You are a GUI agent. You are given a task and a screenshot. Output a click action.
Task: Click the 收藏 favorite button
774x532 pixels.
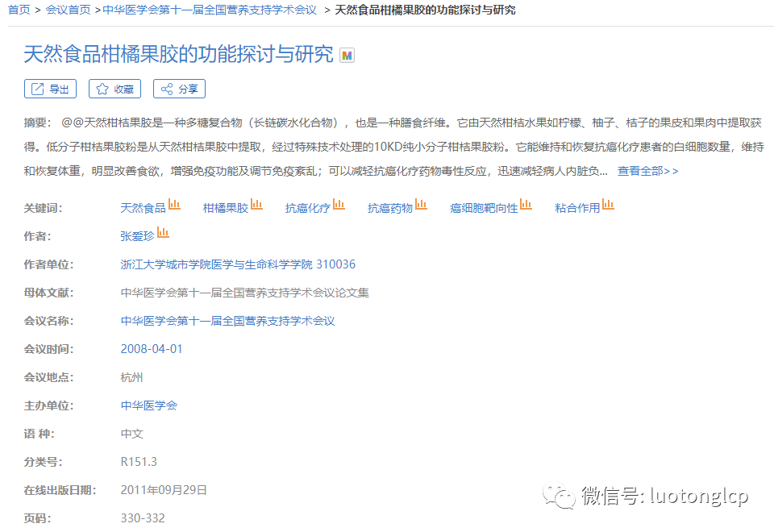[x=114, y=89]
